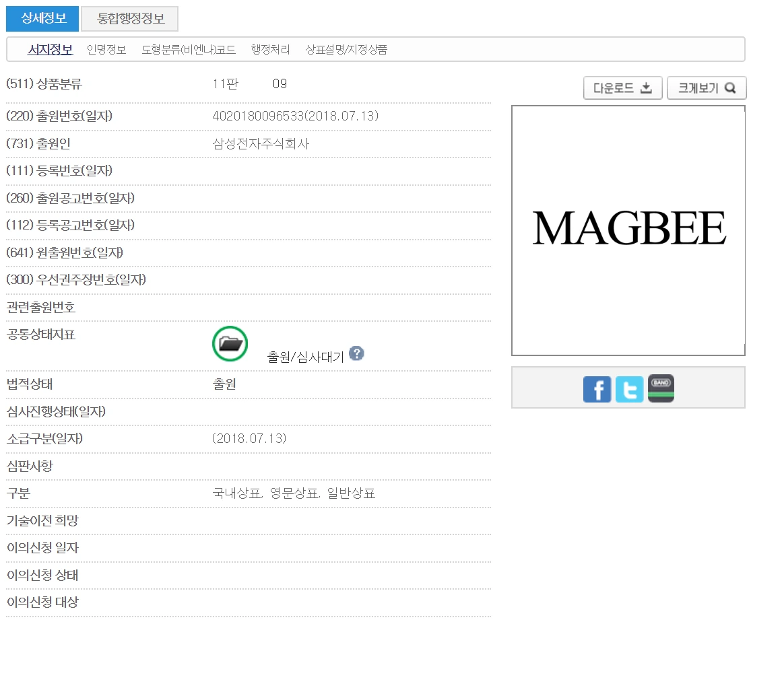784x698 pixels.
Task: Click the product class value 09
Action: (x=280, y=84)
